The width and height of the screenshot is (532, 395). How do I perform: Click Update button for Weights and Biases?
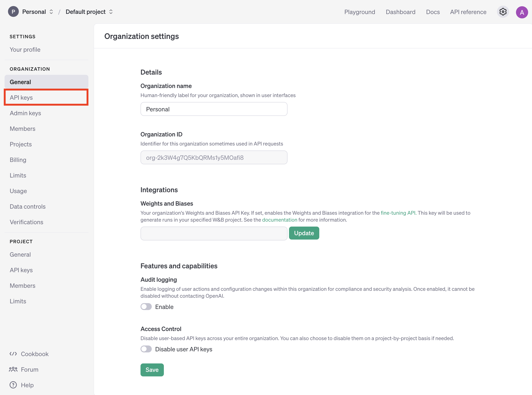click(304, 233)
